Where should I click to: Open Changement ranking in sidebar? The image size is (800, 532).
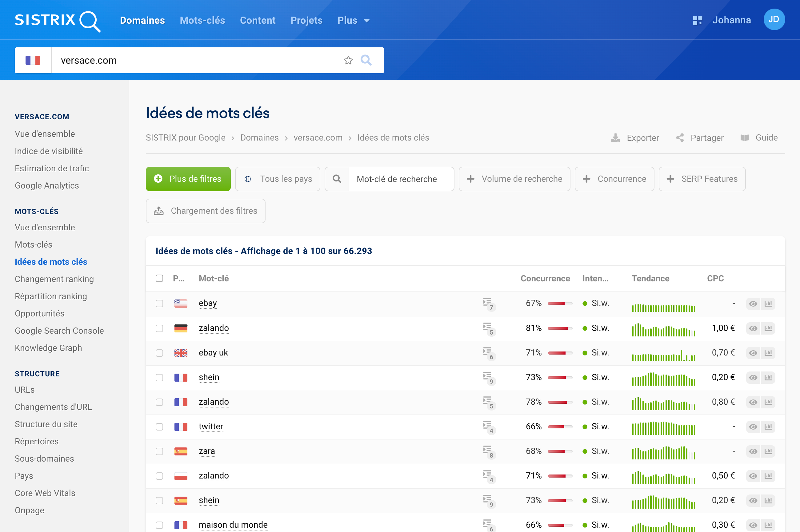(54, 279)
